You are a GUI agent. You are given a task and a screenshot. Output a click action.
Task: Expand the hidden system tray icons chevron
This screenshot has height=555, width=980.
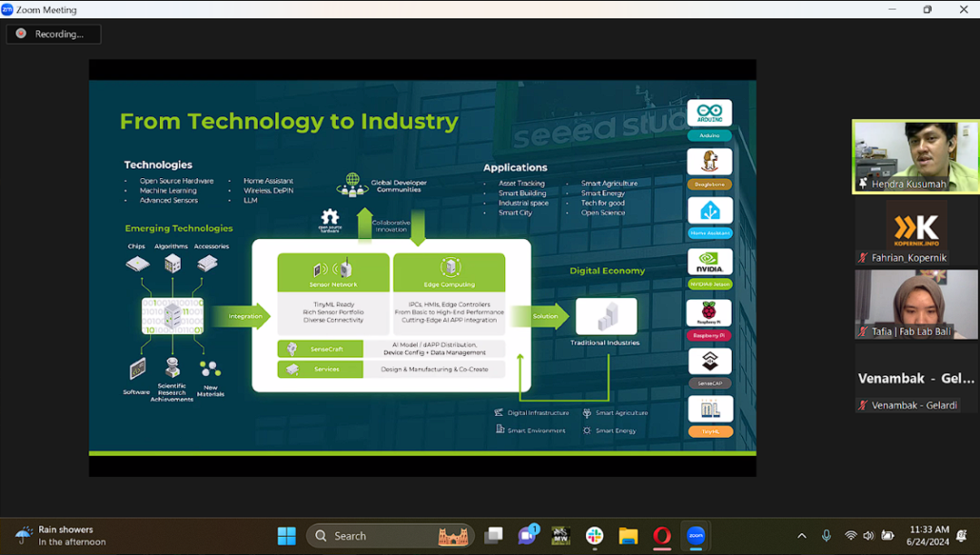[x=802, y=536]
